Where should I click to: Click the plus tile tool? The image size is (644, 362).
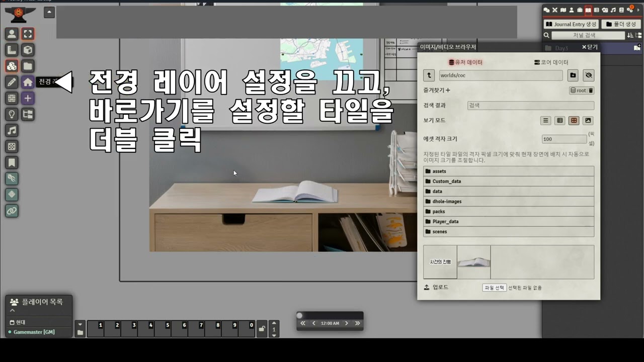tap(28, 98)
